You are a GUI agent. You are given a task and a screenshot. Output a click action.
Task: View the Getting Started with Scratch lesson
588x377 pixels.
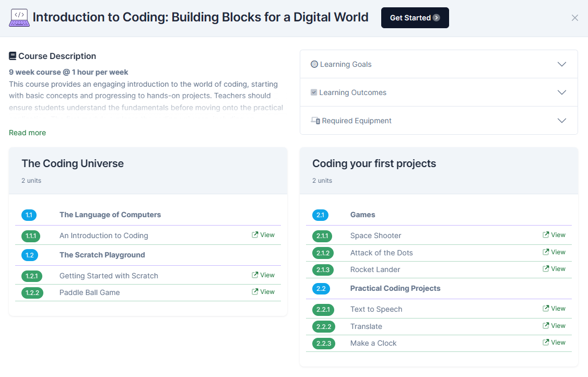(x=263, y=275)
